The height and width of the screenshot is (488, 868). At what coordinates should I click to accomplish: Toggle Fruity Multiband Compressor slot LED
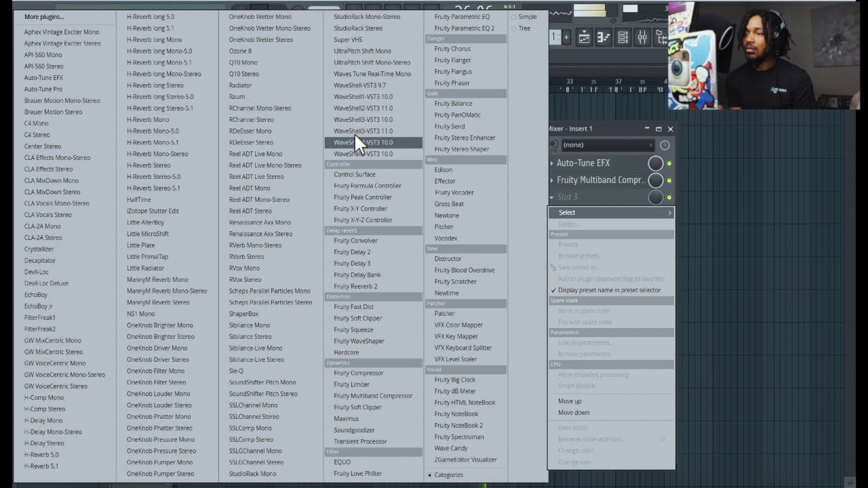(669, 180)
